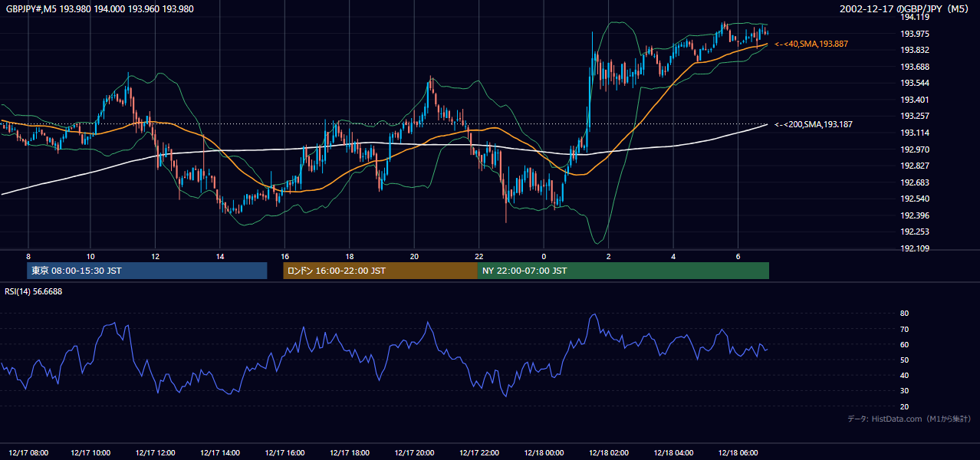Click the 12/18 02:00 bottom date label

click(x=608, y=452)
